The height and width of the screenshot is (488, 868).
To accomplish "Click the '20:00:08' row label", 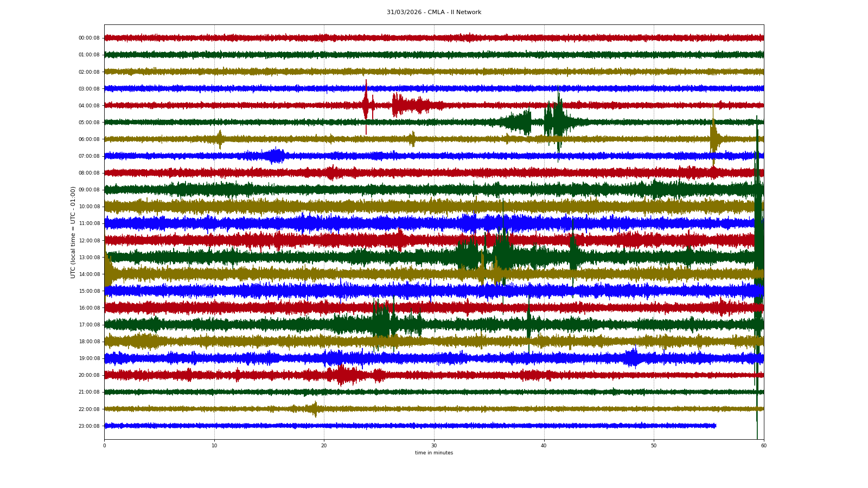I will (x=89, y=375).
